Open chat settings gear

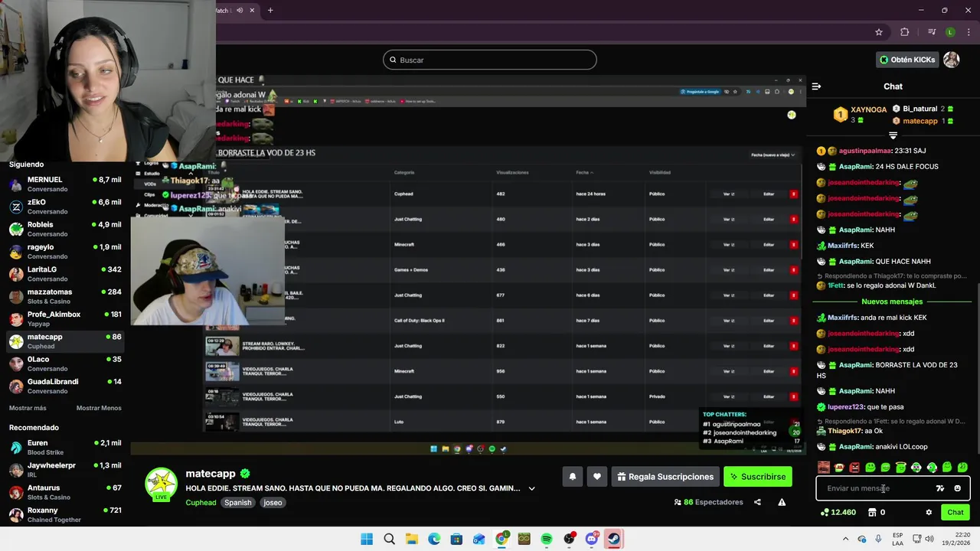pyautogui.click(x=929, y=513)
